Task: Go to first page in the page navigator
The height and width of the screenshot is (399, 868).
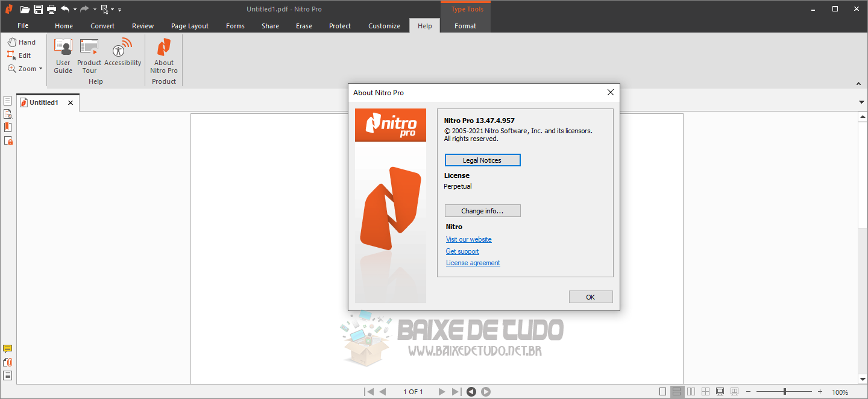Action: [369, 392]
